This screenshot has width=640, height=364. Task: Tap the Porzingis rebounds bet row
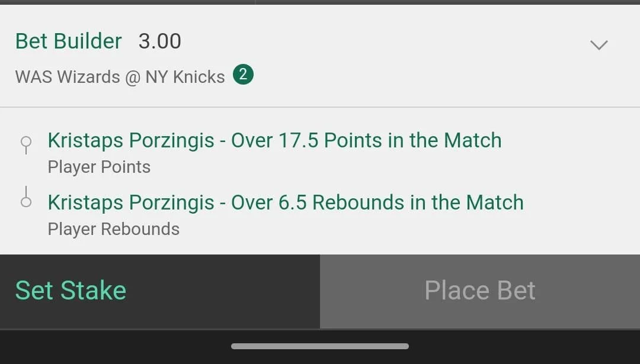(x=320, y=214)
